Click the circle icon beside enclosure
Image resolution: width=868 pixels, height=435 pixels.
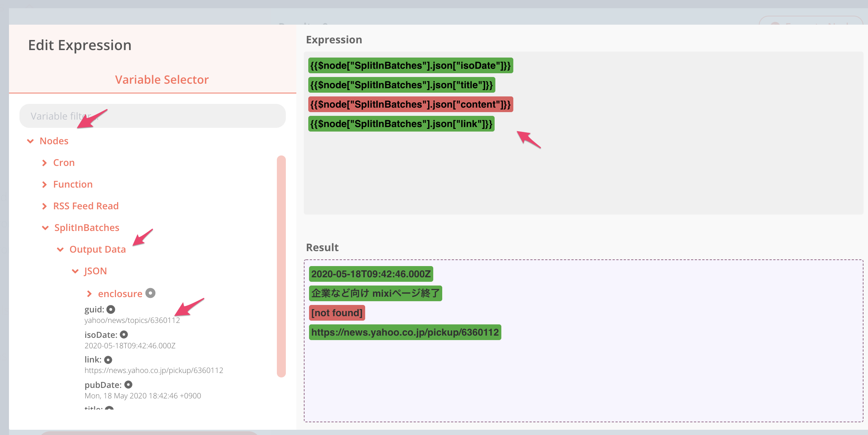click(150, 293)
